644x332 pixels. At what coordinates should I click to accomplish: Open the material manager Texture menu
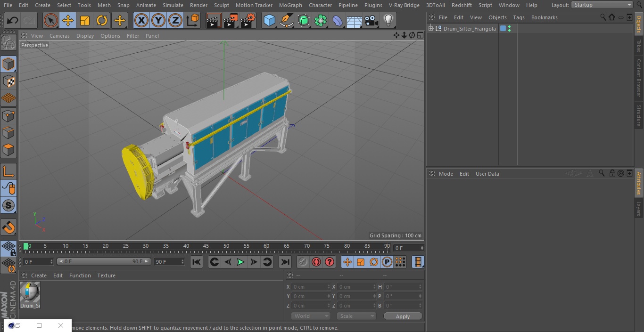(x=106, y=275)
